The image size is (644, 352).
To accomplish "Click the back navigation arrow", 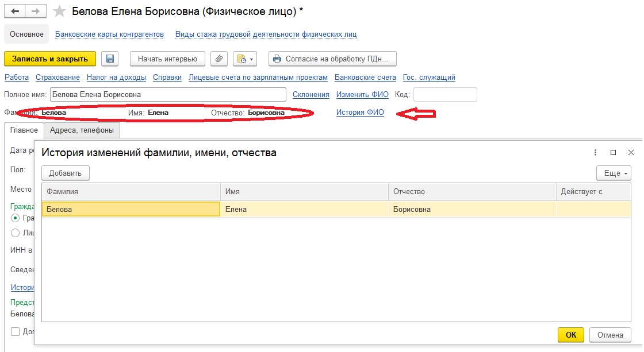I will point(15,11).
